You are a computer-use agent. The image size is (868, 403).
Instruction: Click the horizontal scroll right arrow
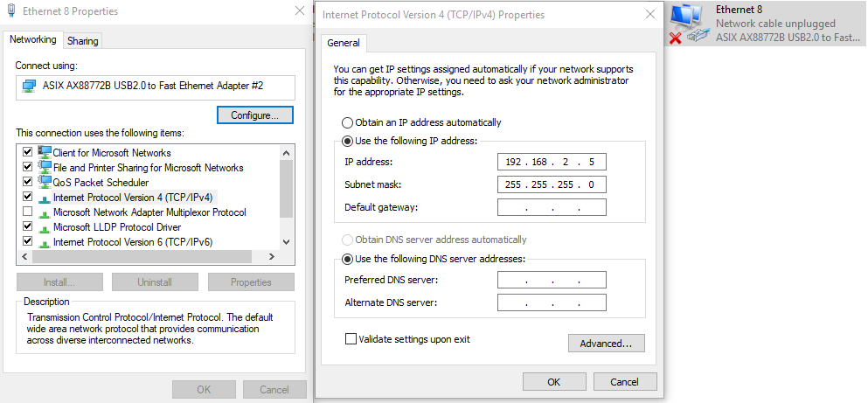(x=272, y=256)
